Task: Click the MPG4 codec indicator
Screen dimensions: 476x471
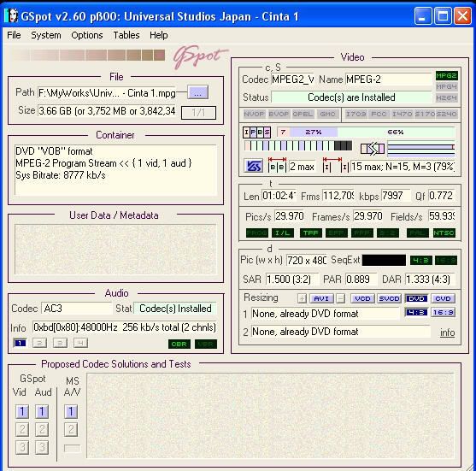Action: (x=446, y=87)
